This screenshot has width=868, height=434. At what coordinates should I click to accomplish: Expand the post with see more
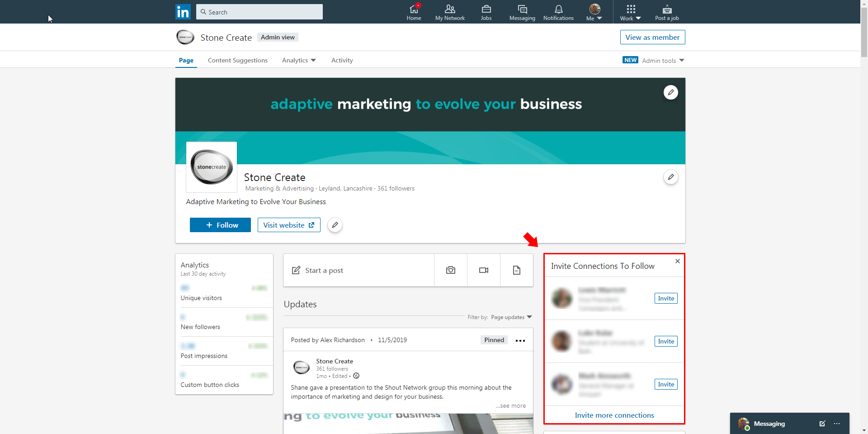point(511,406)
